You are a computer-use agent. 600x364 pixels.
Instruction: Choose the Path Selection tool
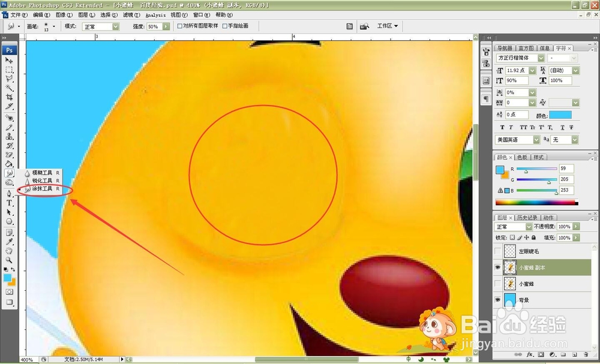[x=9, y=212]
